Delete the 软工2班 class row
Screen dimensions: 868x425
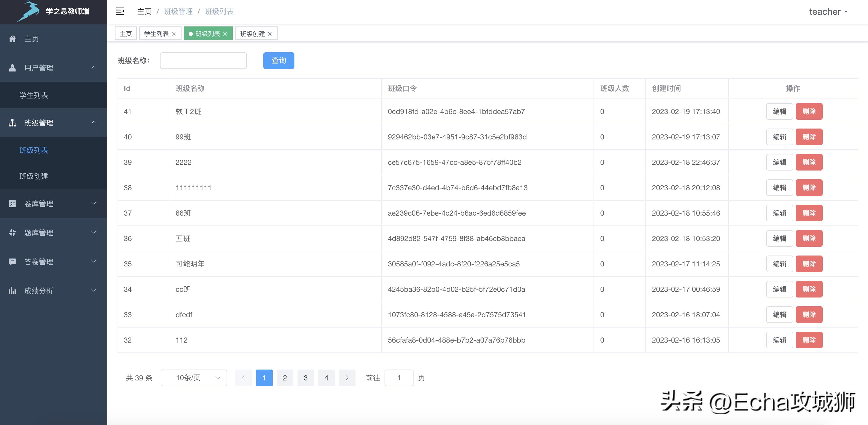tap(809, 112)
